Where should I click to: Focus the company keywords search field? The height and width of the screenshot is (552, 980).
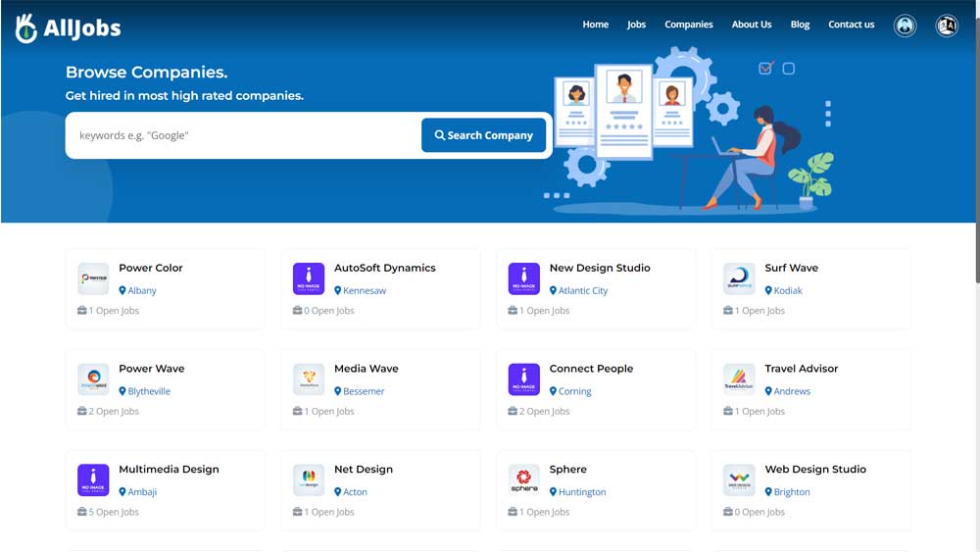(244, 135)
